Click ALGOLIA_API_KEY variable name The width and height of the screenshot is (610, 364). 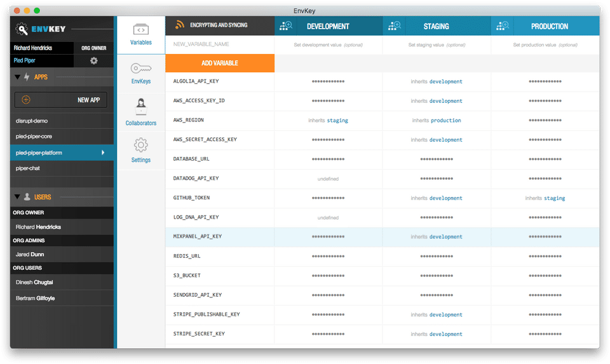[x=196, y=81]
